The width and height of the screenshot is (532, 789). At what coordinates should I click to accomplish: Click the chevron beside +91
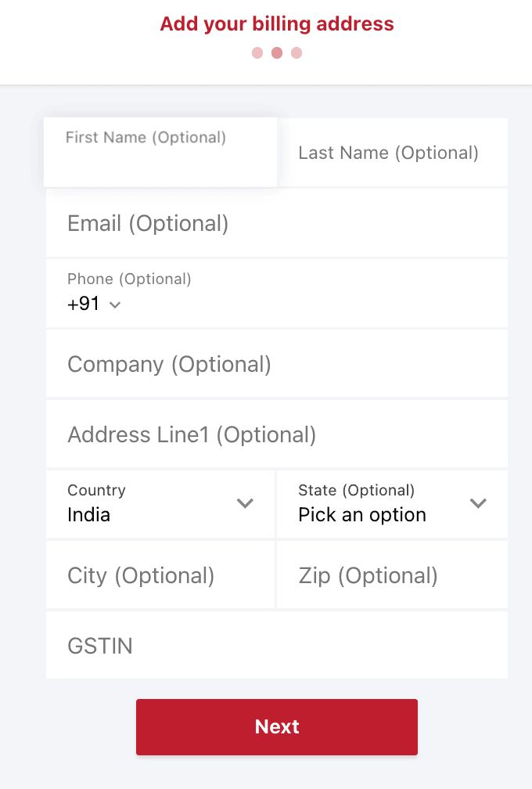115,304
